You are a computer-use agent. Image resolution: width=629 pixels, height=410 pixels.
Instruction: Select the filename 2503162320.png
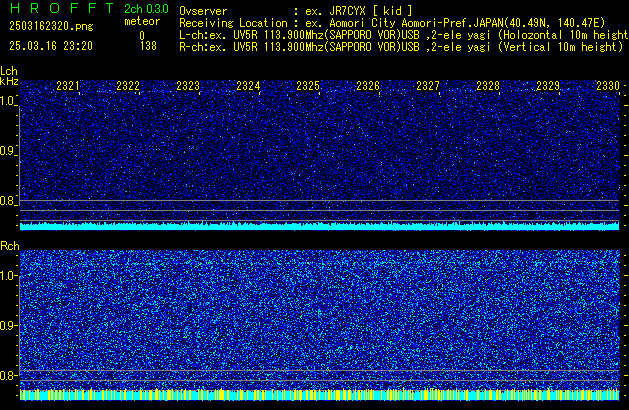click(51, 26)
